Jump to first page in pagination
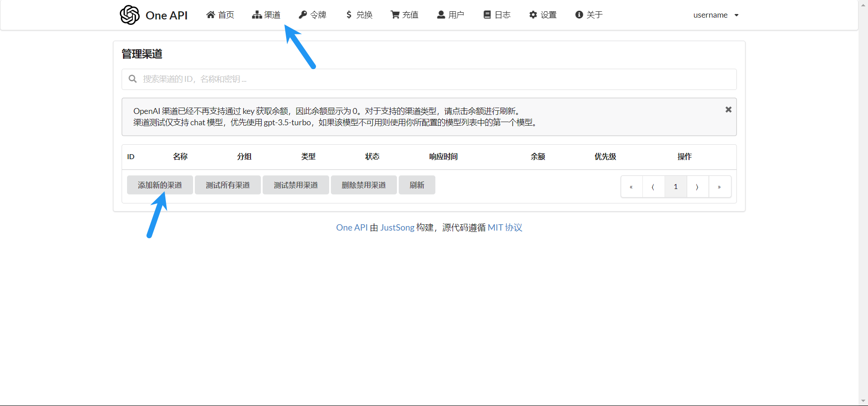This screenshot has height=406, width=868. pos(631,187)
